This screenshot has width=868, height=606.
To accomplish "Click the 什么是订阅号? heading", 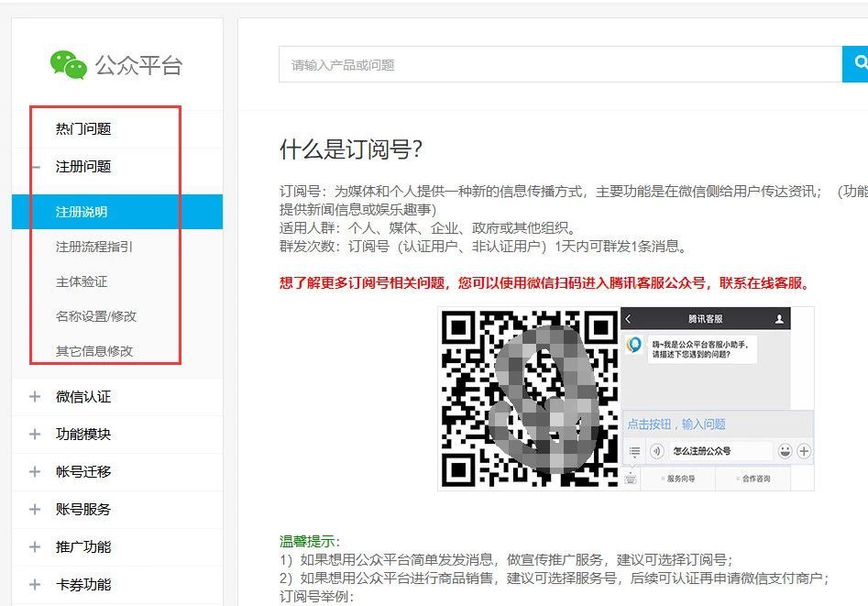I will tap(351, 149).
